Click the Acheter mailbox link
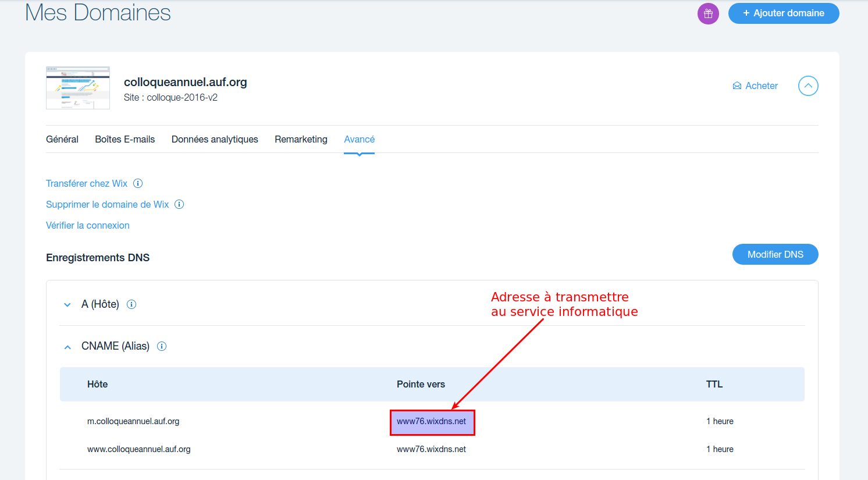Image resolution: width=868 pixels, height=480 pixels. pyautogui.click(x=755, y=86)
